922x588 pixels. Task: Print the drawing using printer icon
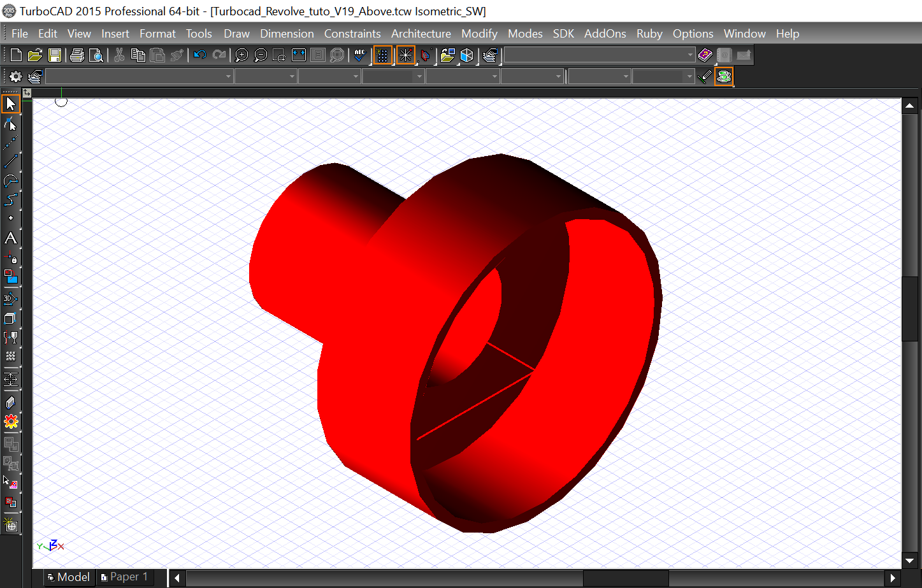pos(77,55)
